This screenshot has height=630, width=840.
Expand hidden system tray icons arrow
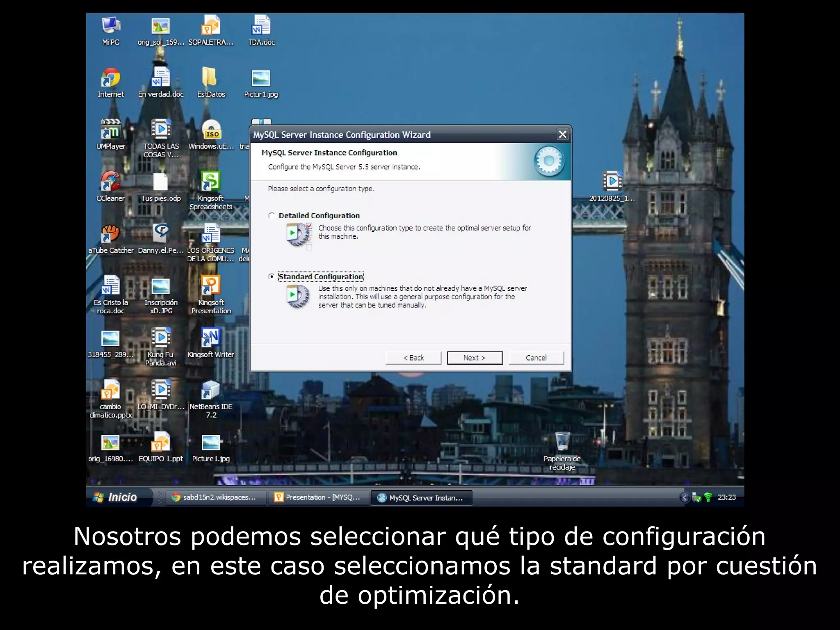684,498
